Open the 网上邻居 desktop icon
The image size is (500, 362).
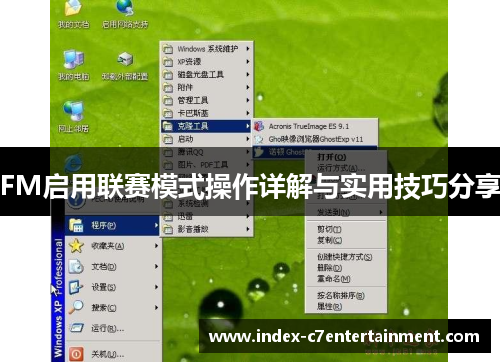click(x=73, y=117)
